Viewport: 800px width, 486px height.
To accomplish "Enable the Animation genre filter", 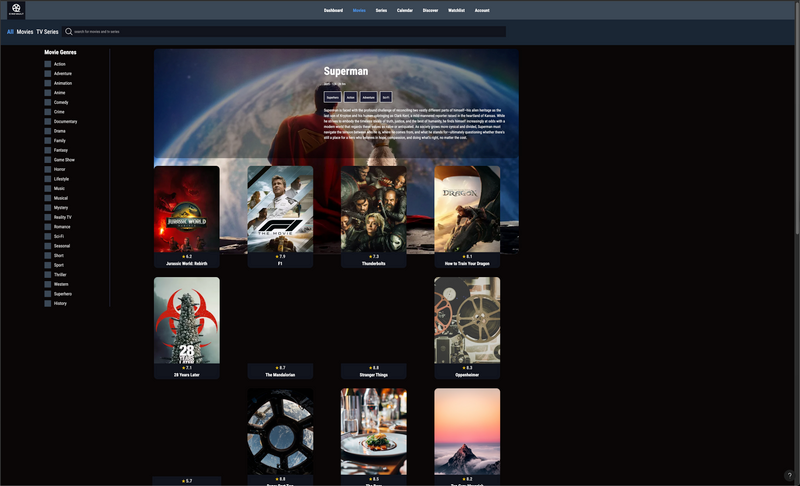I will [47, 83].
